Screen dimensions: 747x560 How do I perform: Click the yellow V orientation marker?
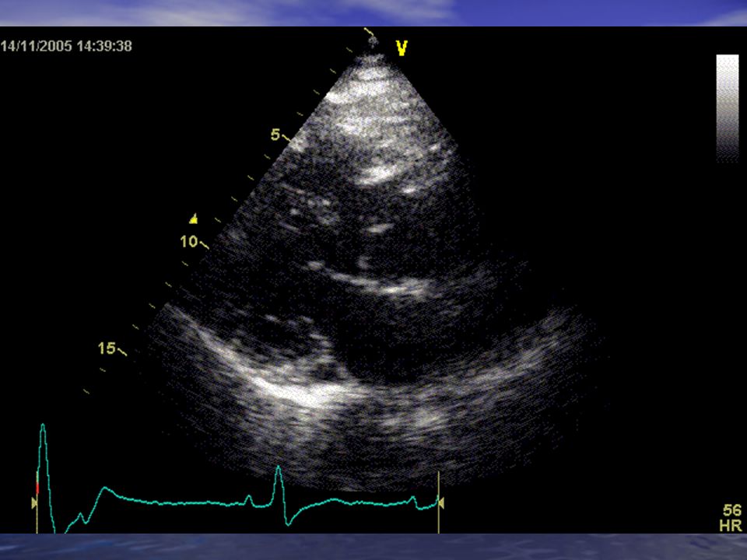[402, 48]
